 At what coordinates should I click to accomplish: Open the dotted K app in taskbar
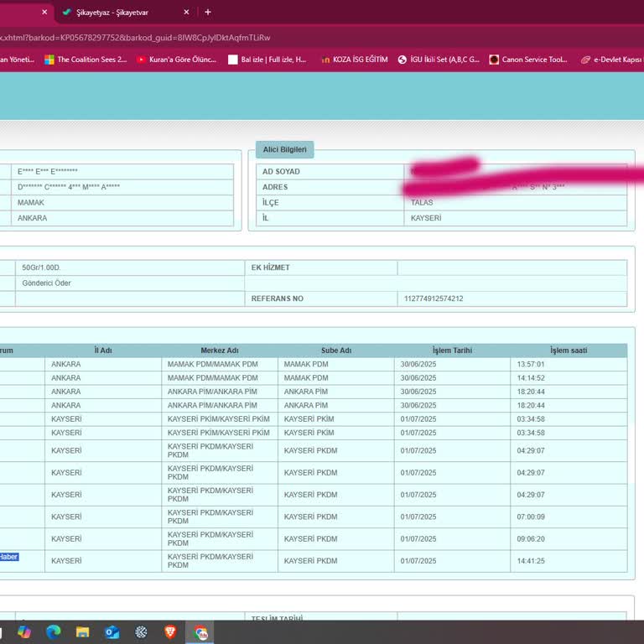(141, 631)
